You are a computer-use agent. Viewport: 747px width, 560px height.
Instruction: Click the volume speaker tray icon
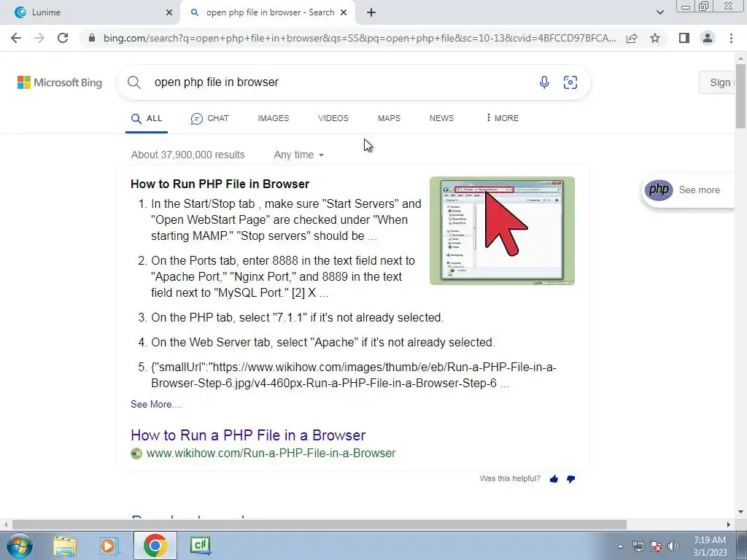click(x=673, y=546)
